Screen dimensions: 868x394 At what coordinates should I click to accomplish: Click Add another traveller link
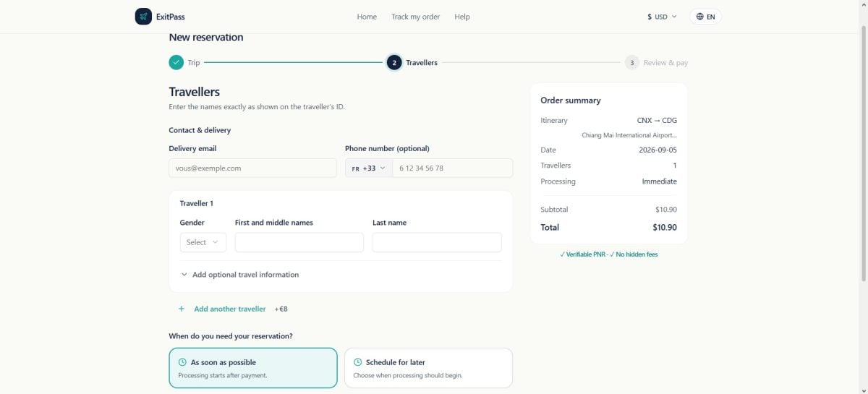click(230, 309)
